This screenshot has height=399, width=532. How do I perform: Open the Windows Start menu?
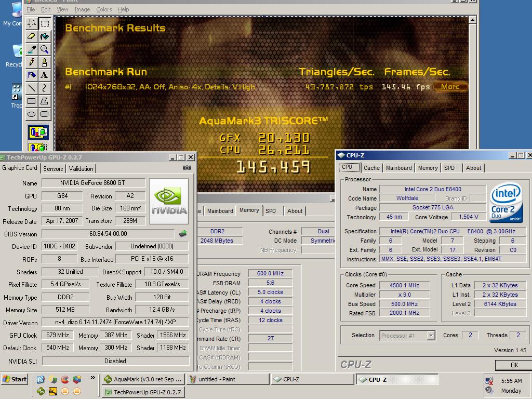point(14,379)
